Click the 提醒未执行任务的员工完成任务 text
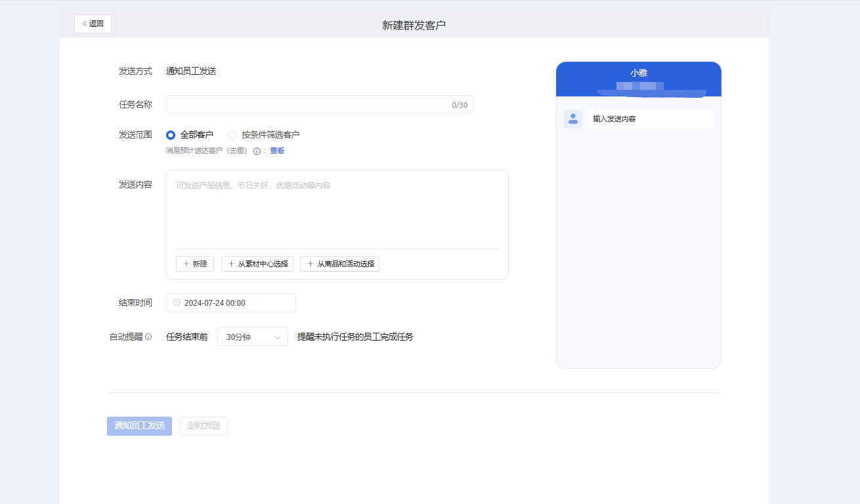Screen dimensions: 860x504 pyautogui.click(x=355, y=337)
